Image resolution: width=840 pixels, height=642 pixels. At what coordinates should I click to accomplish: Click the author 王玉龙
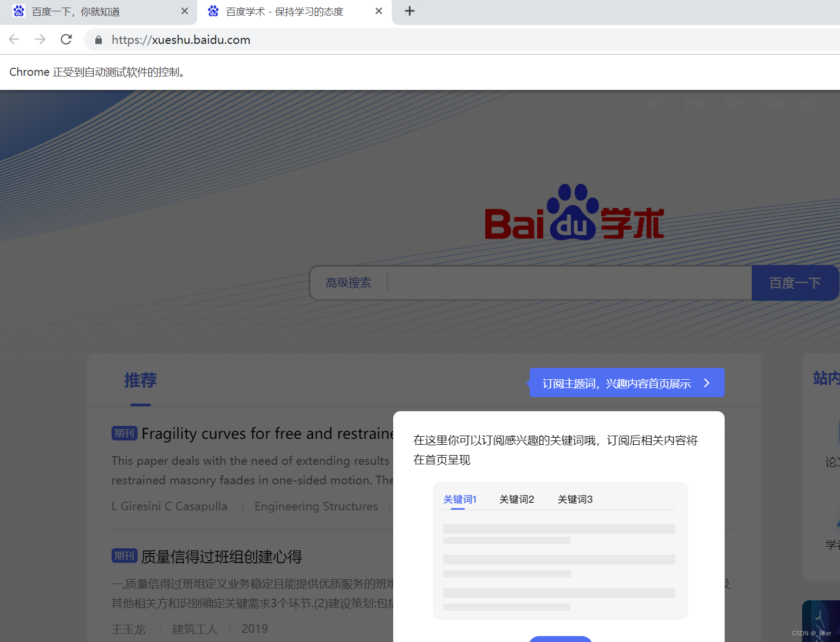[128, 629]
